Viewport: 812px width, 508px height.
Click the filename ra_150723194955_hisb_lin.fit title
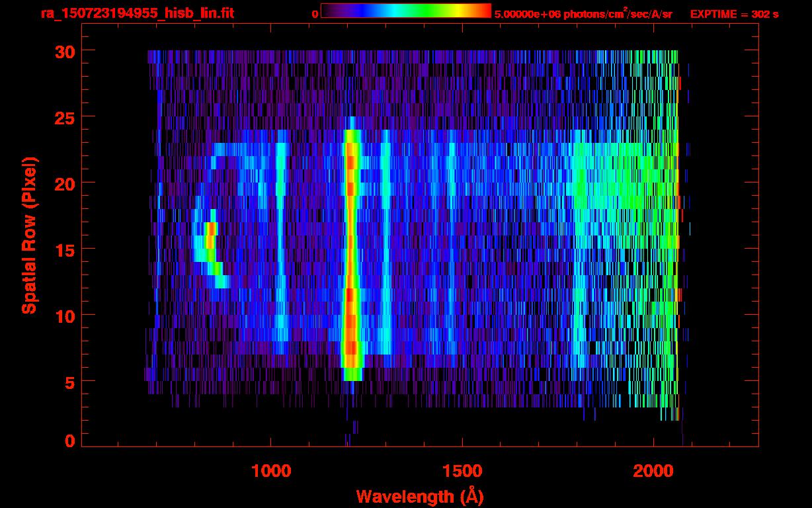pos(137,13)
